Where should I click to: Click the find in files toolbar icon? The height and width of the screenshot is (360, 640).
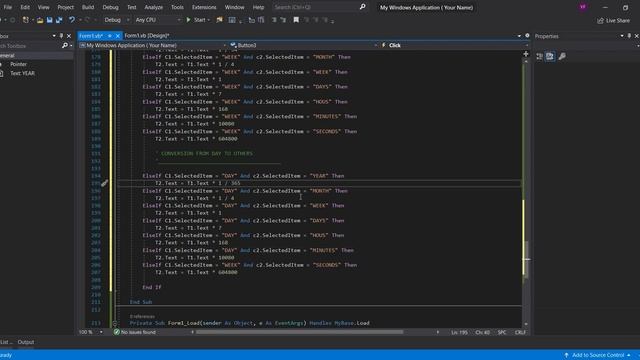[x=219, y=20]
